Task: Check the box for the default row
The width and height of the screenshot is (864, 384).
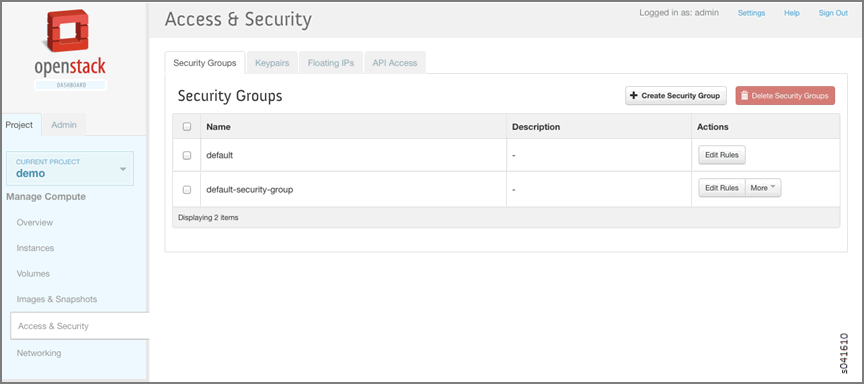Action: pyautogui.click(x=187, y=155)
